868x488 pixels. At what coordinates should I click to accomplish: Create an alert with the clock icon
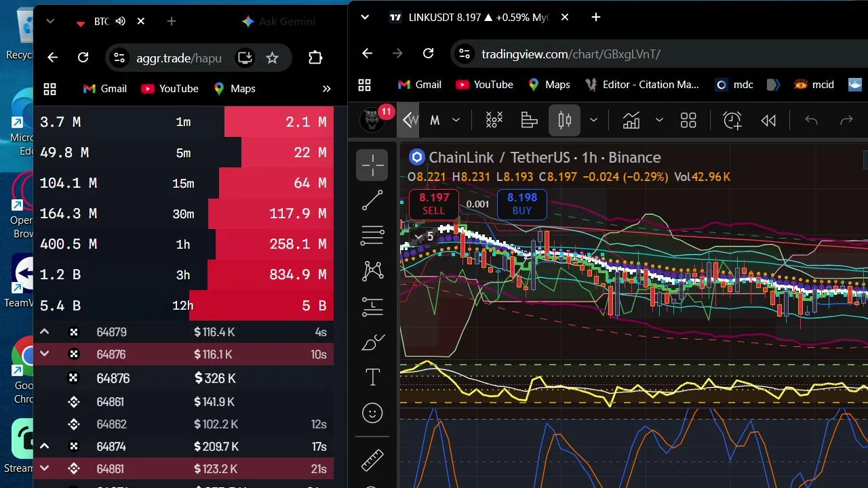(732, 120)
